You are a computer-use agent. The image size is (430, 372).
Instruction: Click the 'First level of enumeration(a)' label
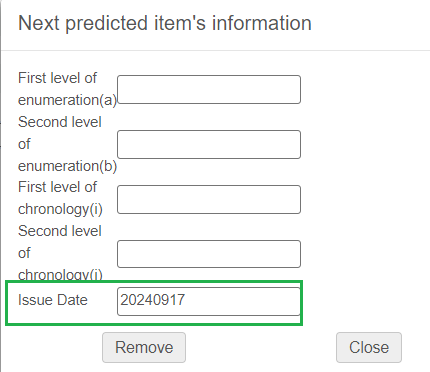67,89
